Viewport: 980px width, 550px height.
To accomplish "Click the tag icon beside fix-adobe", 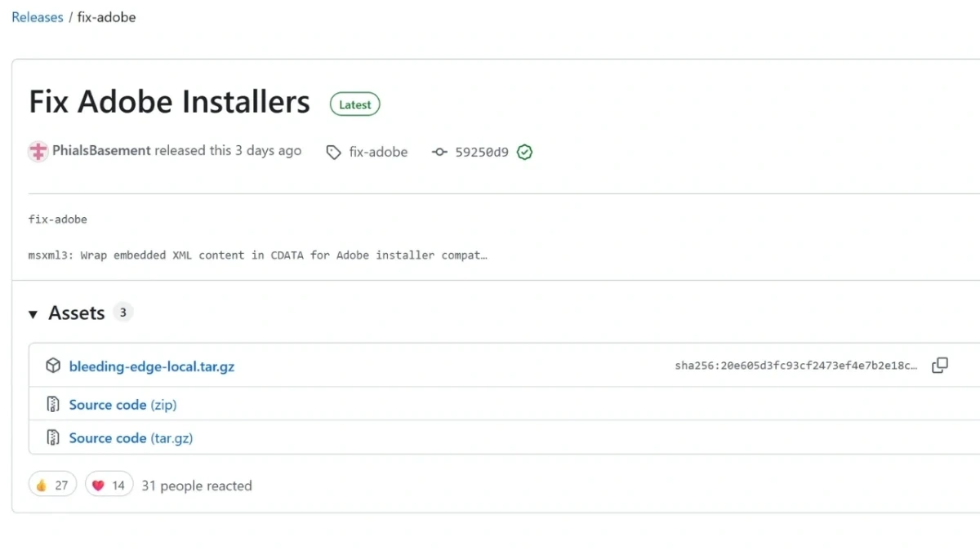I will [x=333, y=152].
